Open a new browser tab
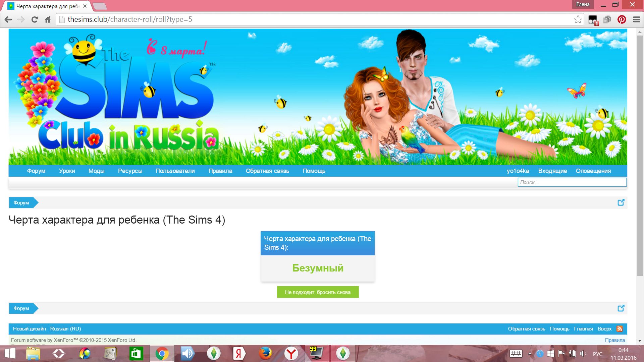 pos(100,6)
